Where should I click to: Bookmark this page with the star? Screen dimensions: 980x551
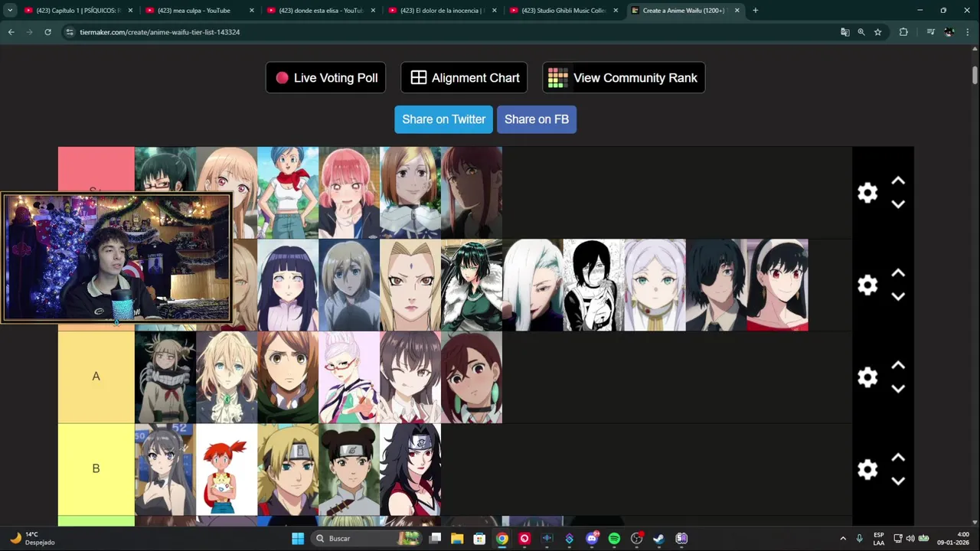point(877,32)
